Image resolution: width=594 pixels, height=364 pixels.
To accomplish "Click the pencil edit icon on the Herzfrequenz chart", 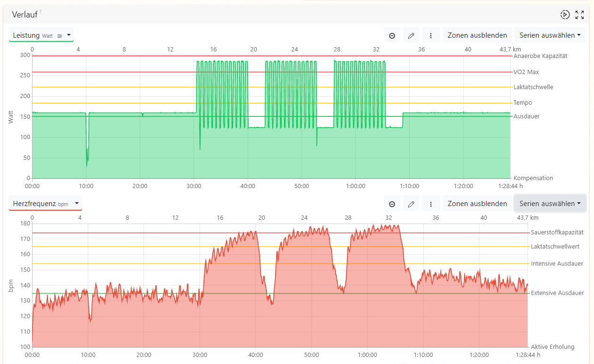I will click(411, 204).
